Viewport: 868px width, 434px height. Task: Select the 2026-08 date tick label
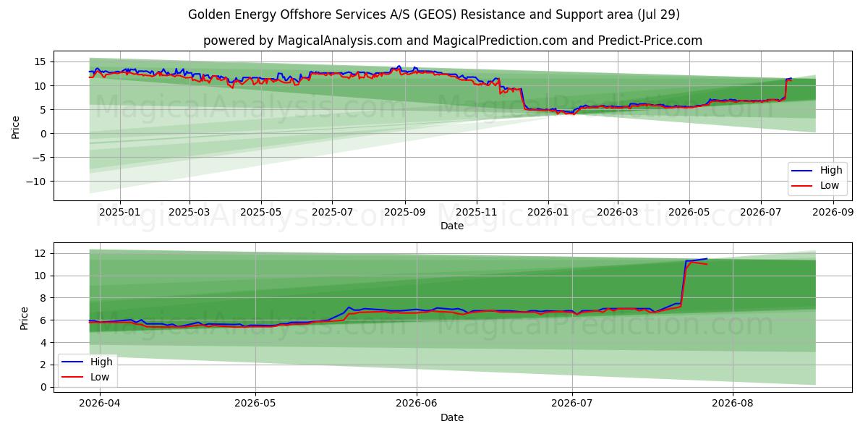(x=733, y=403)
